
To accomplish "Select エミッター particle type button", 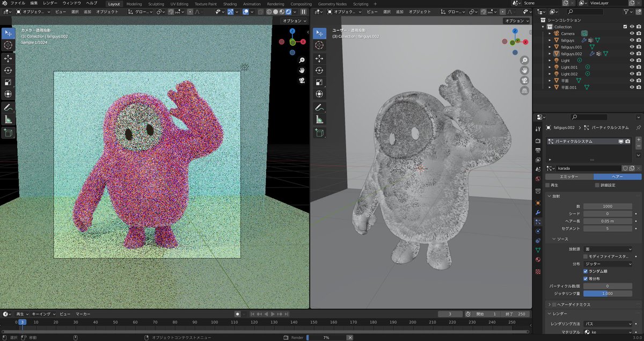I will [x=569, y=177].
